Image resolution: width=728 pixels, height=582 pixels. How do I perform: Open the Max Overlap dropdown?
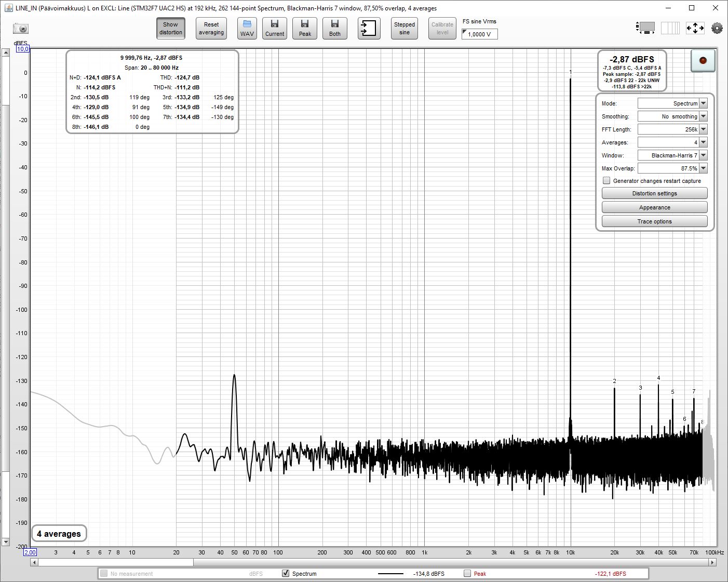672,168
